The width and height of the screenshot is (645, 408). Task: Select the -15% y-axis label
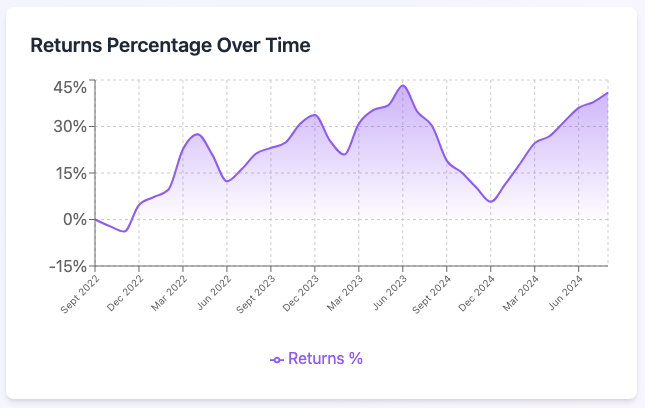click(x=68, y=265)
